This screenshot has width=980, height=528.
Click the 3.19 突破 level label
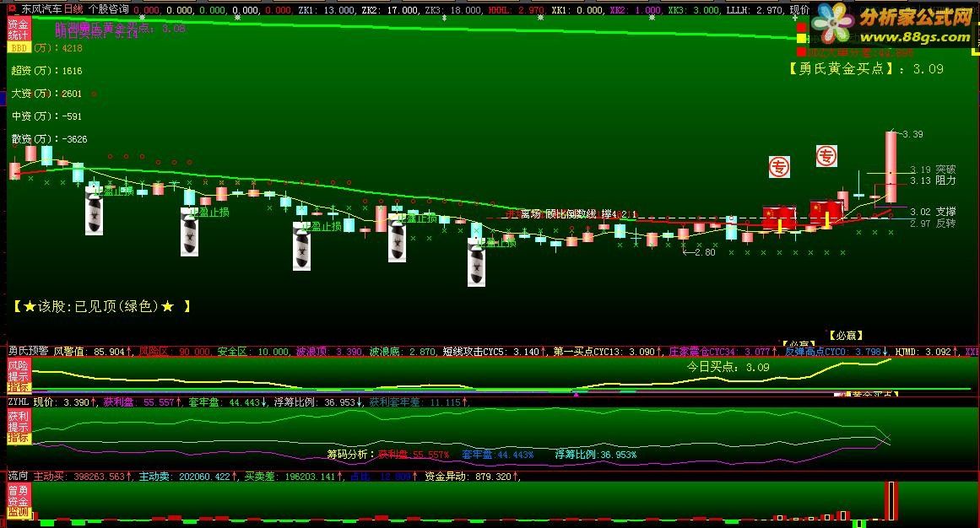pyautogui.click(x=933, y=170)
